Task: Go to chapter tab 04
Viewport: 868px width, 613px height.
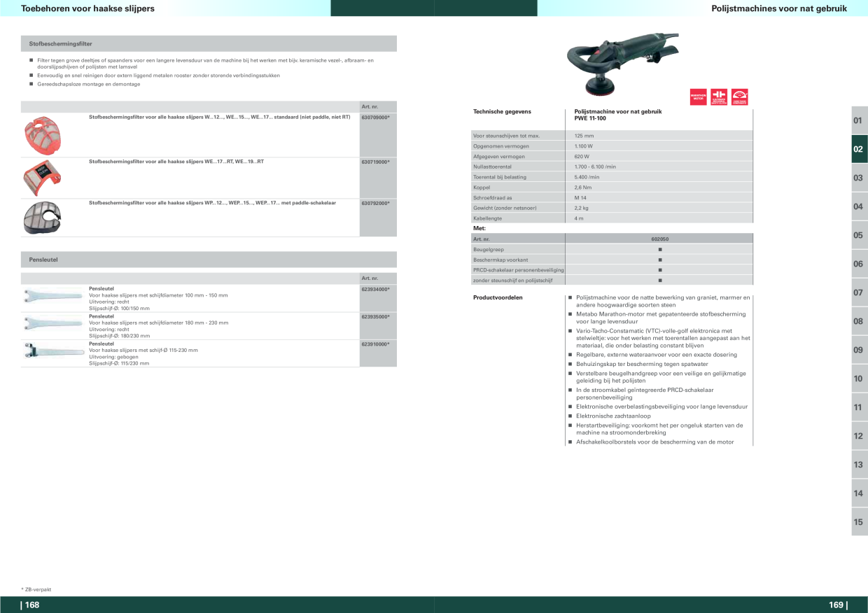Action: [859, 206]
